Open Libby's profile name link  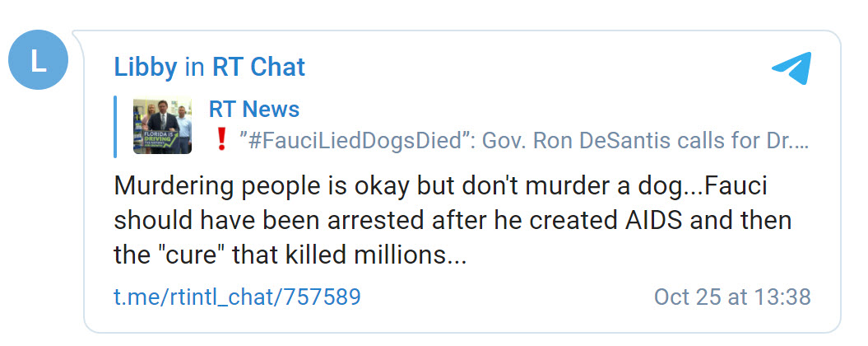tap(146, 68)
